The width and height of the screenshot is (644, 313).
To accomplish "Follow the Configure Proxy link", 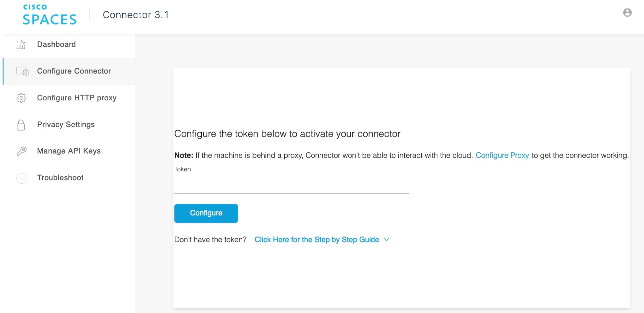I will tap(502, 156).
